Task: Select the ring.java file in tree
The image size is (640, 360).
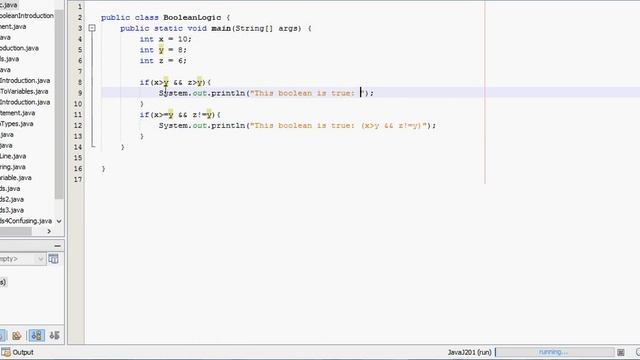Action: click(x=13, y=167)
